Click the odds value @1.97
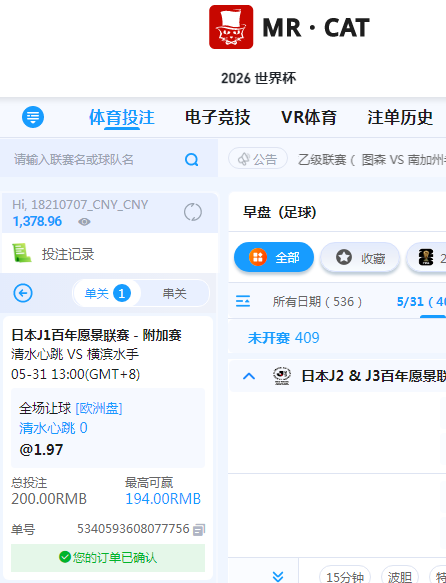 tap(41, 450)
